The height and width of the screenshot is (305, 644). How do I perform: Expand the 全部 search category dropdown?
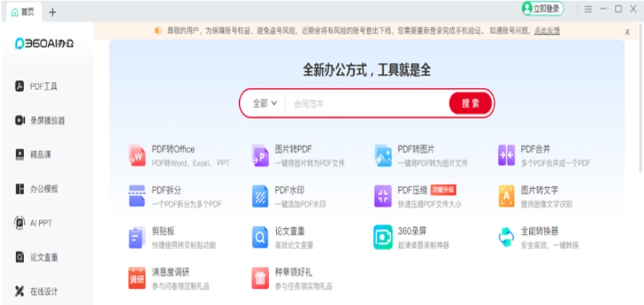pyautogui.click(x=265, y=103)
